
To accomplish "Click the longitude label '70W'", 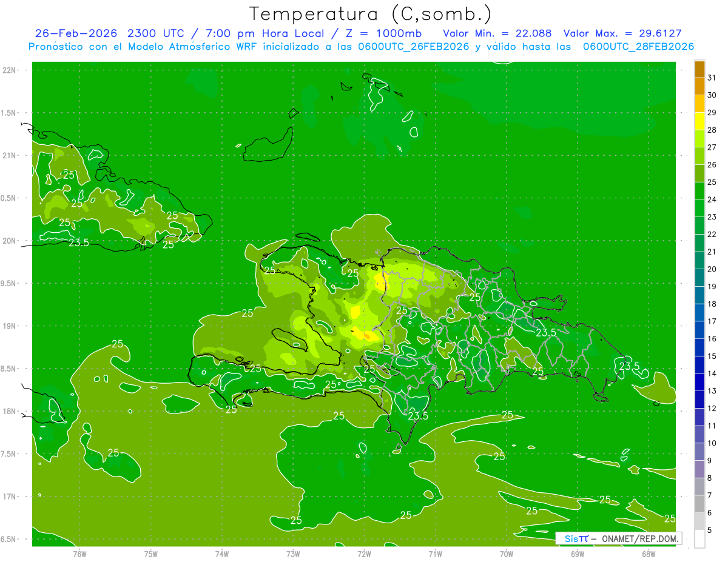I will coord(507,554).
